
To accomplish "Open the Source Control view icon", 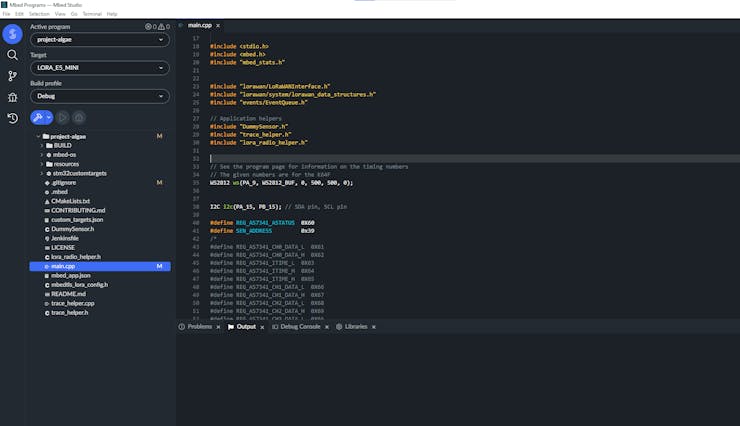I will pos(12,76).
